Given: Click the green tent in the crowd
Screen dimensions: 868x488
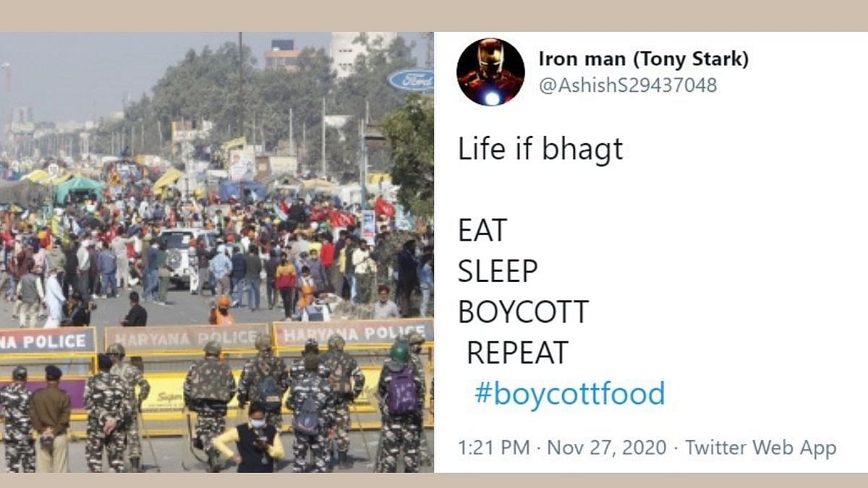Looking at the screenshot, I should [x=78, y=189].
